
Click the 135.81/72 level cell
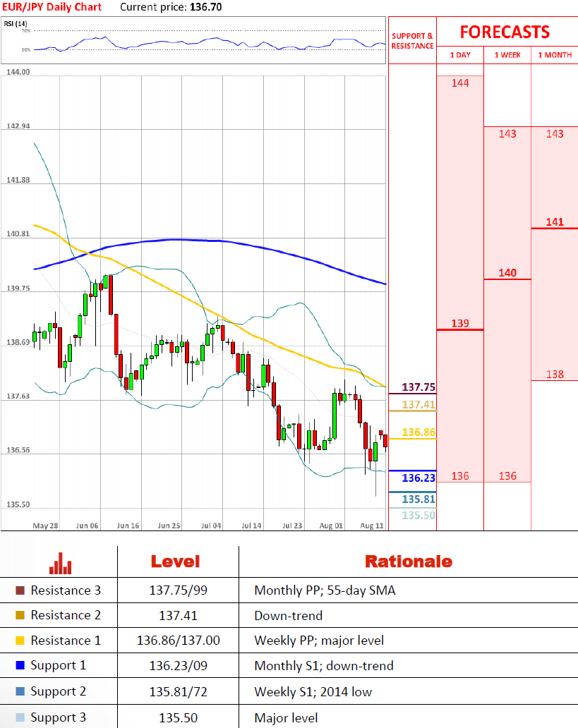[x=178, y=692]
